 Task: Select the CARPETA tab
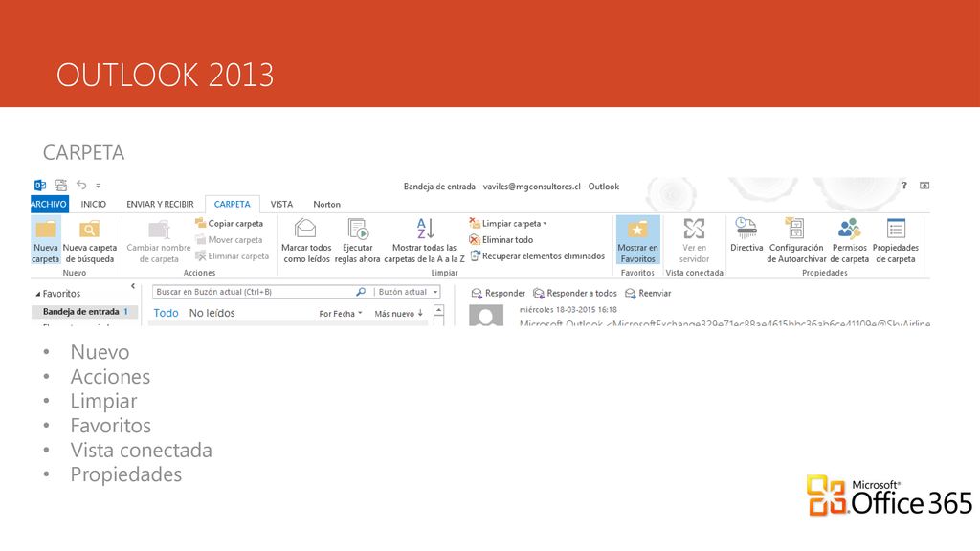click(232, 204)
